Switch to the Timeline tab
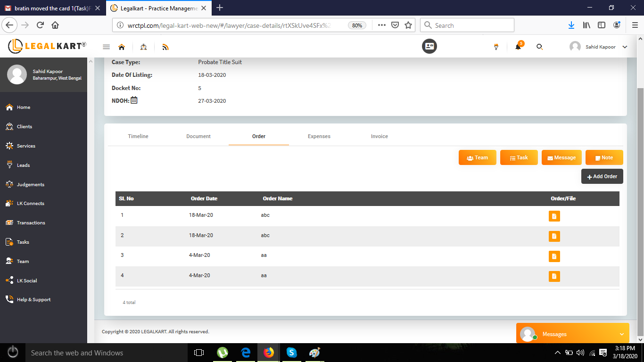 pyautogui.click(x=138, y=136)
